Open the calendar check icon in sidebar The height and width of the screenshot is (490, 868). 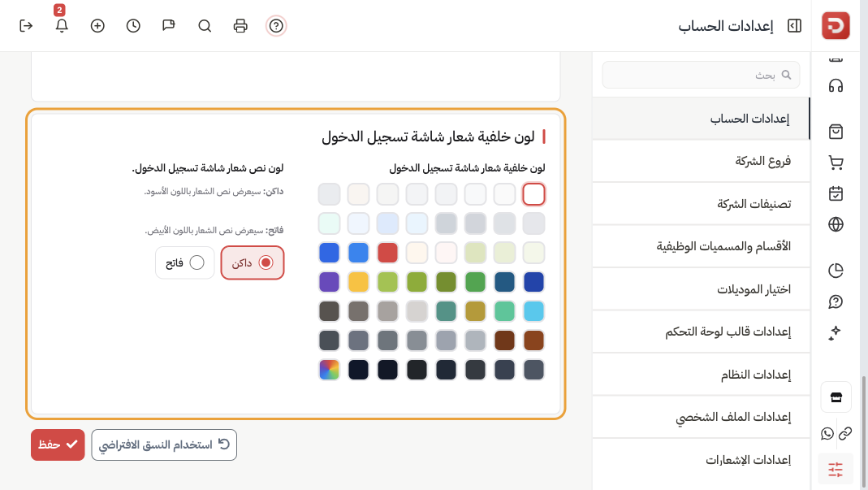[836, 193]
